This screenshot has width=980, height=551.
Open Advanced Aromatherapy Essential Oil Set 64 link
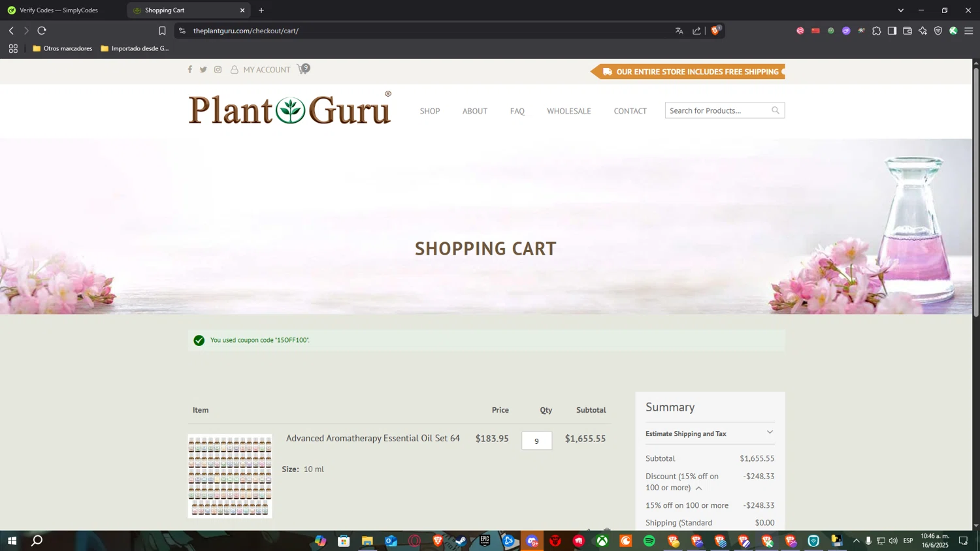[x=373, y=438]
